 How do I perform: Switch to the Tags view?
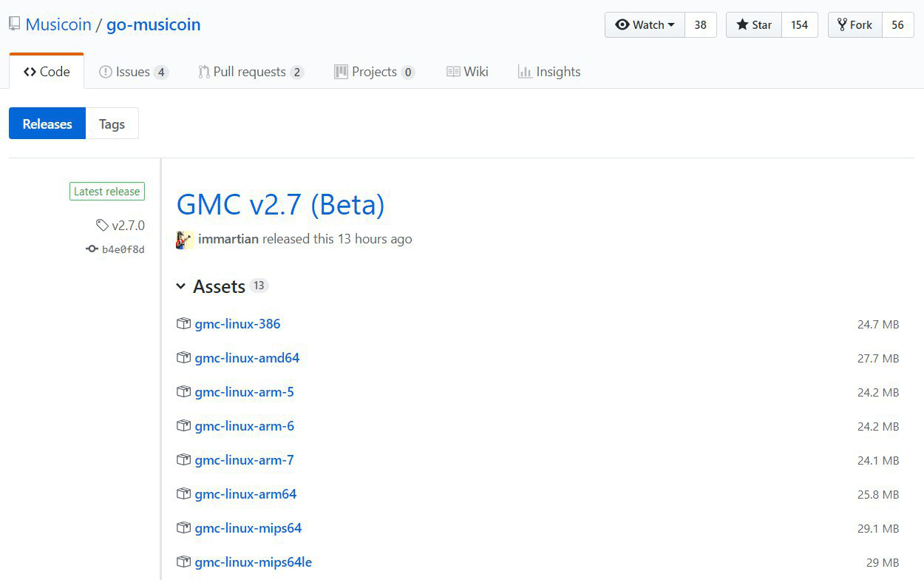[x=112, y=124]
